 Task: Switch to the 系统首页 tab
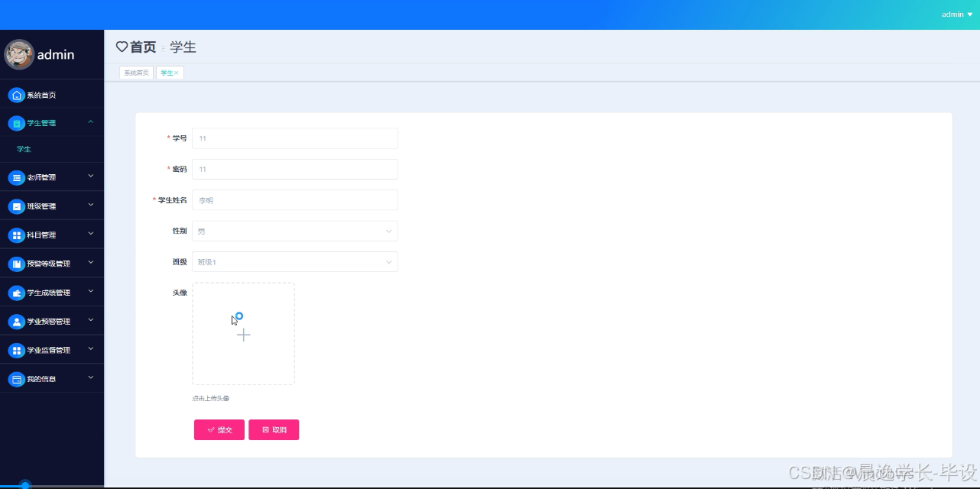[x=137, y=73]
